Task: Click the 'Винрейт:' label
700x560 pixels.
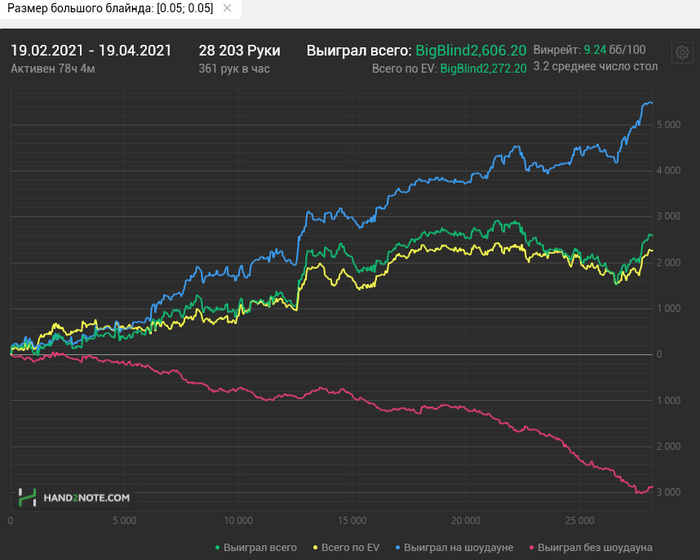Action: click(557, 50)
